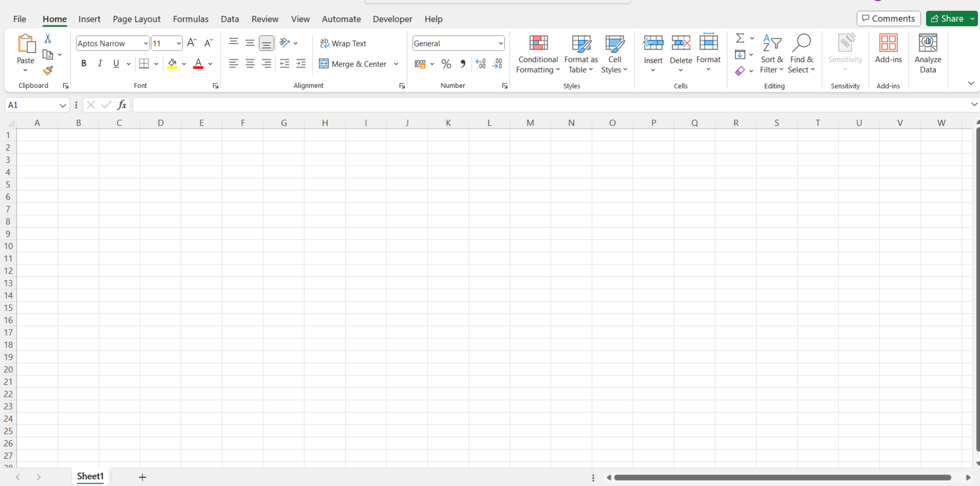Open the font name dropdown Aptos Narrow
The image size is (980, 486).
tap(146, 44)
